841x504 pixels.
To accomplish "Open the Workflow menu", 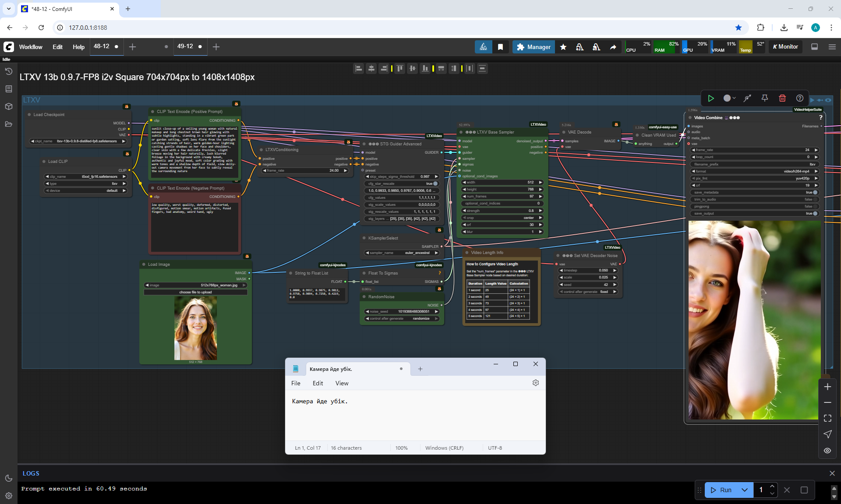I will point(31,47).
